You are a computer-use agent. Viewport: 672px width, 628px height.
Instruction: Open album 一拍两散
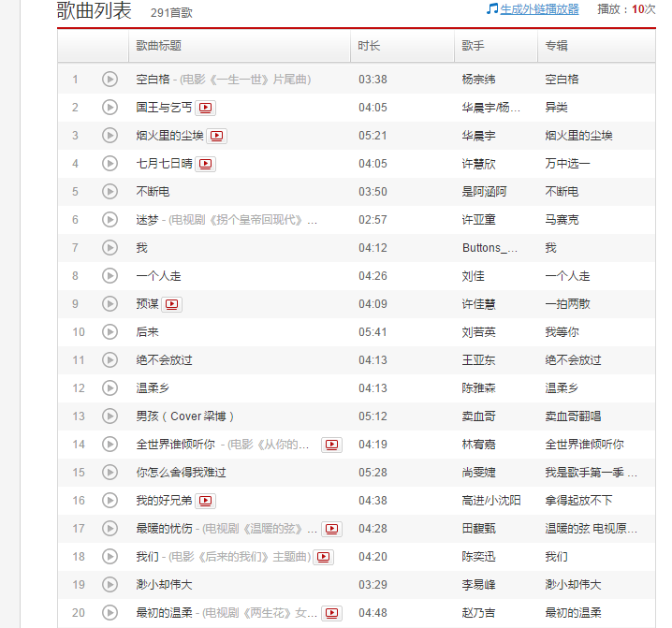click(x=567, y=304)
